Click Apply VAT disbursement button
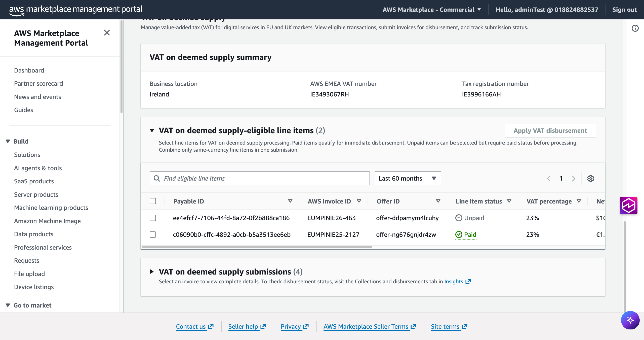644x340 pixels. [550, 130]
